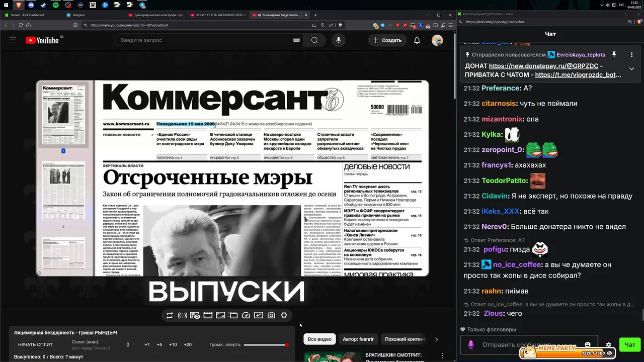This screenshot has width=644, height=362.
Task: Take a screenshot with the camera icon
Action: (271, 315)
